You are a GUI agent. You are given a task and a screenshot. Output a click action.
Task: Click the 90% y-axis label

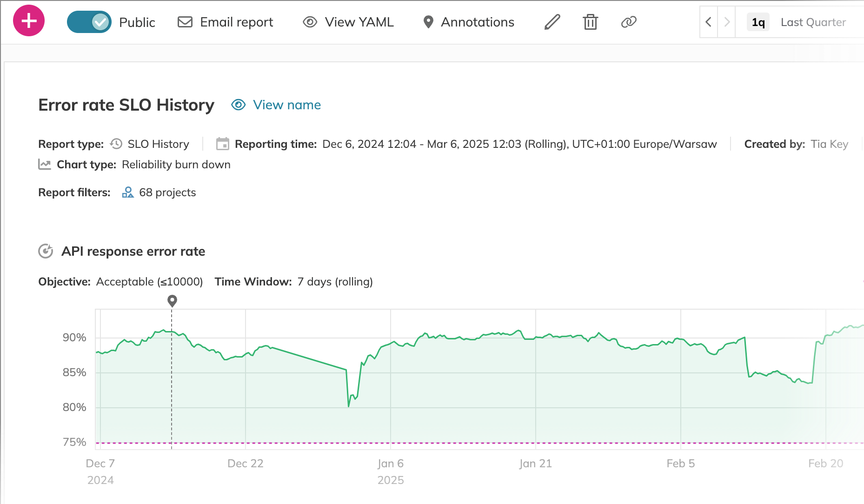[x=74, y=338]
